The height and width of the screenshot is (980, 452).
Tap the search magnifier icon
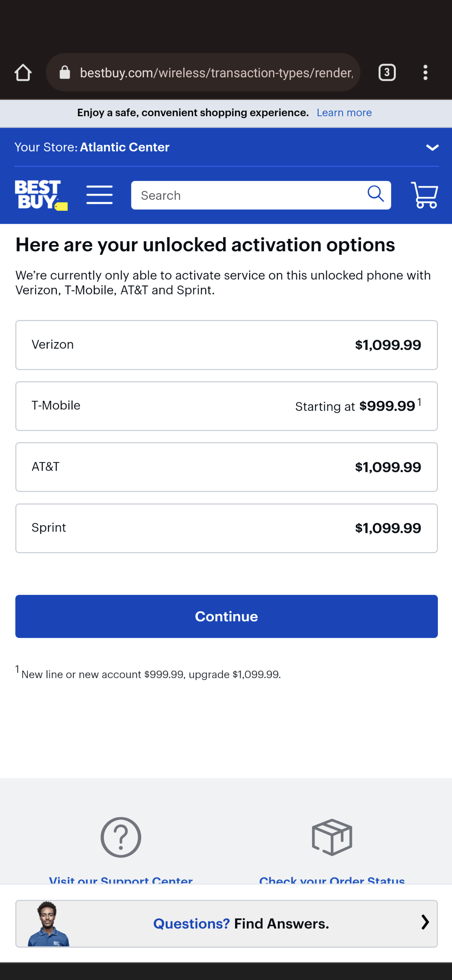click(375, 194)
